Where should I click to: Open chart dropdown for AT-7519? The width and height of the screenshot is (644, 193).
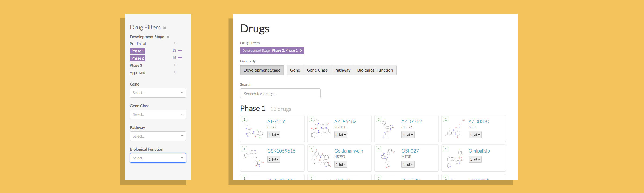tap(274, 135)
